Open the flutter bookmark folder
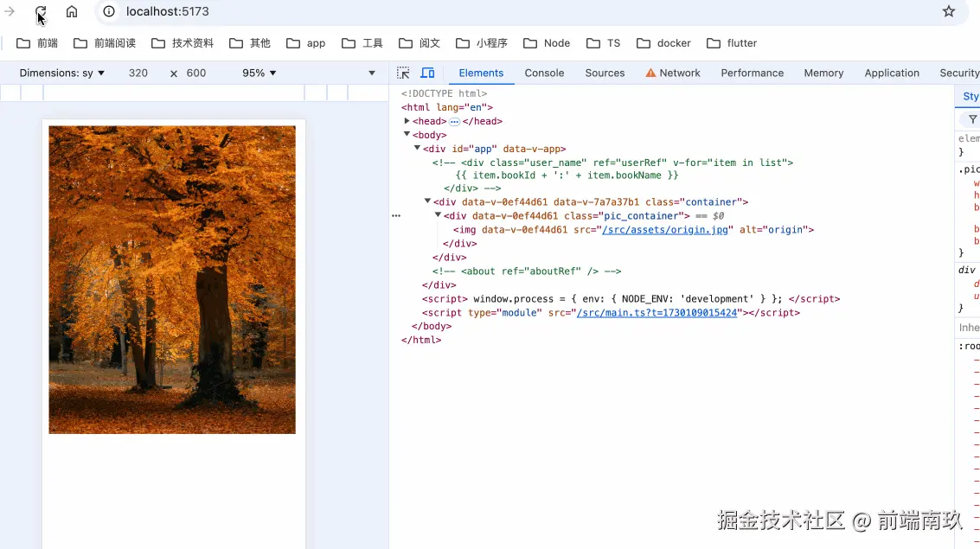The width and height of the screenshot is (980, 549). (732, 43)
